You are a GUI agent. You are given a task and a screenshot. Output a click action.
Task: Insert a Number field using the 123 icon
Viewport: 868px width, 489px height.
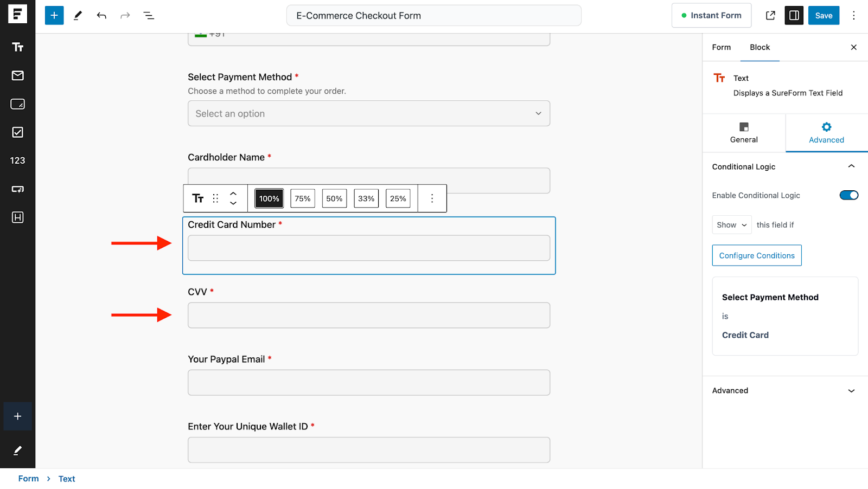(18, 160)
